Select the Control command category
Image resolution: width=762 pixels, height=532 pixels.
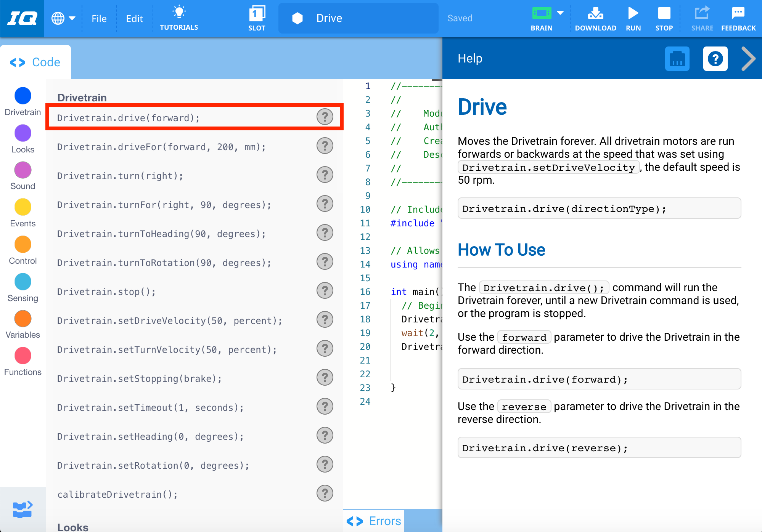tap(23, 245)
